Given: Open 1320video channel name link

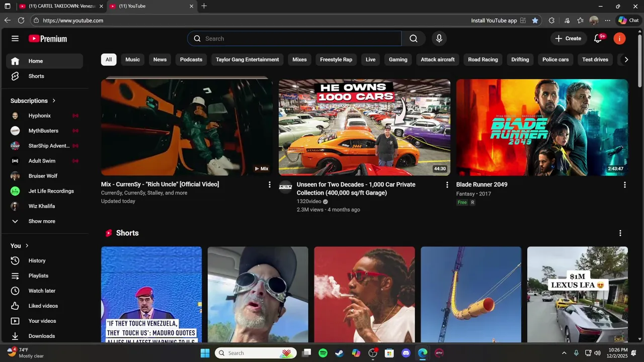Looking at the screenshot, I should pos(309,202).
